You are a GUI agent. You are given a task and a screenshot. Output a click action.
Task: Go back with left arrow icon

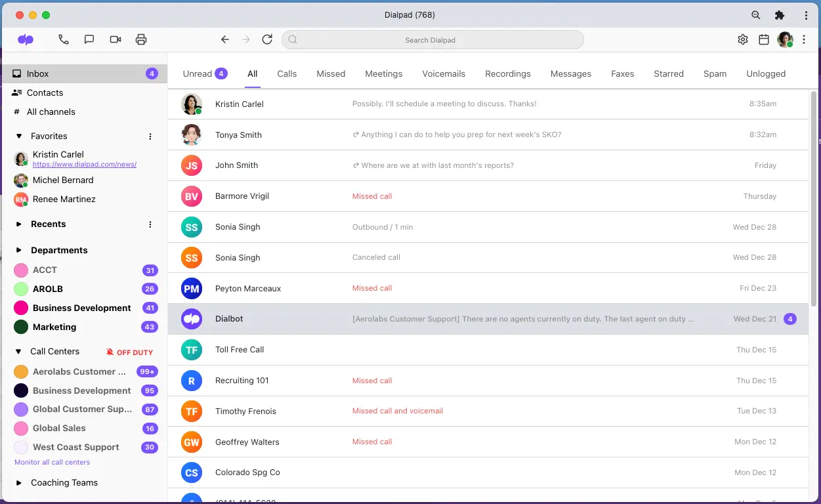[x=225, y=39]
